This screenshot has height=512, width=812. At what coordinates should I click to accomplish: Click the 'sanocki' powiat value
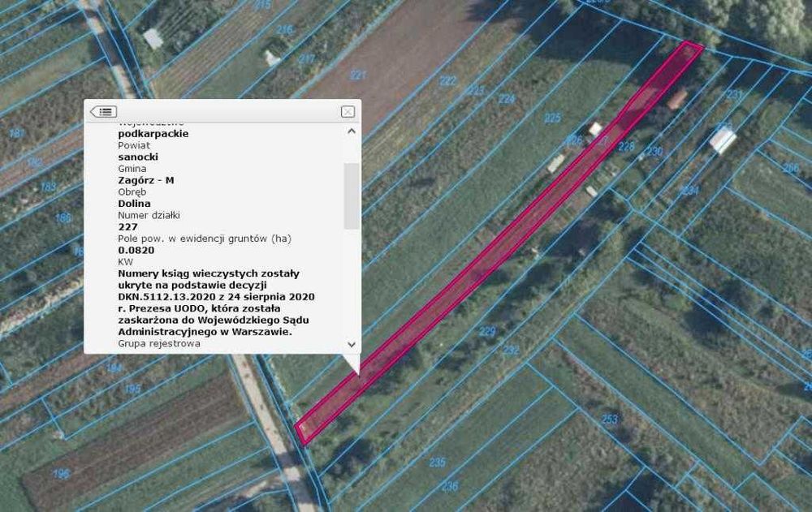(138, 157)
